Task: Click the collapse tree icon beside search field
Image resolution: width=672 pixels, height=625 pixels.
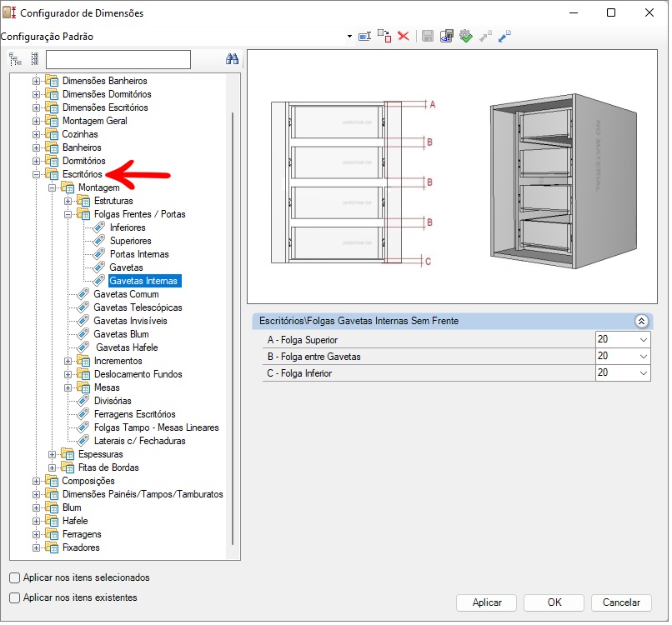Action: pos(35,59)
